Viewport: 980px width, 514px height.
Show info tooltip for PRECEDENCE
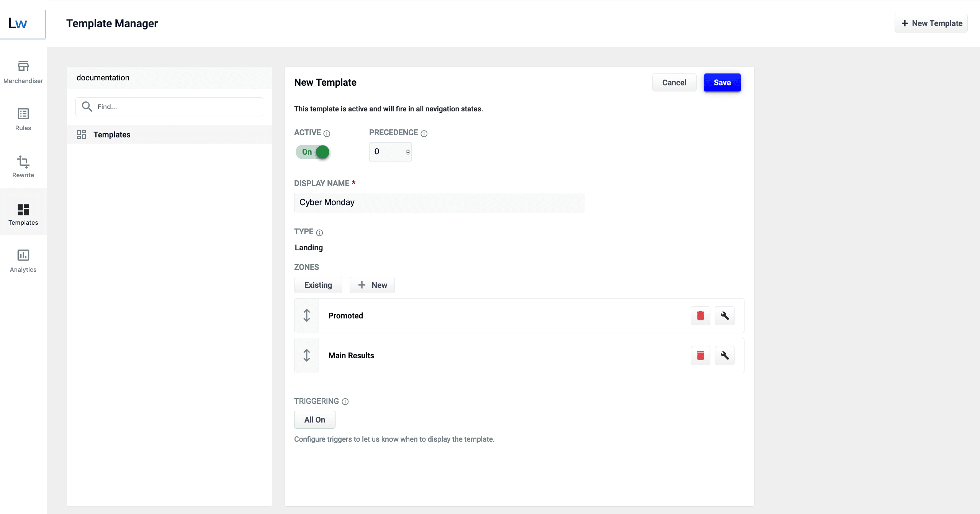tap(424, 134)
